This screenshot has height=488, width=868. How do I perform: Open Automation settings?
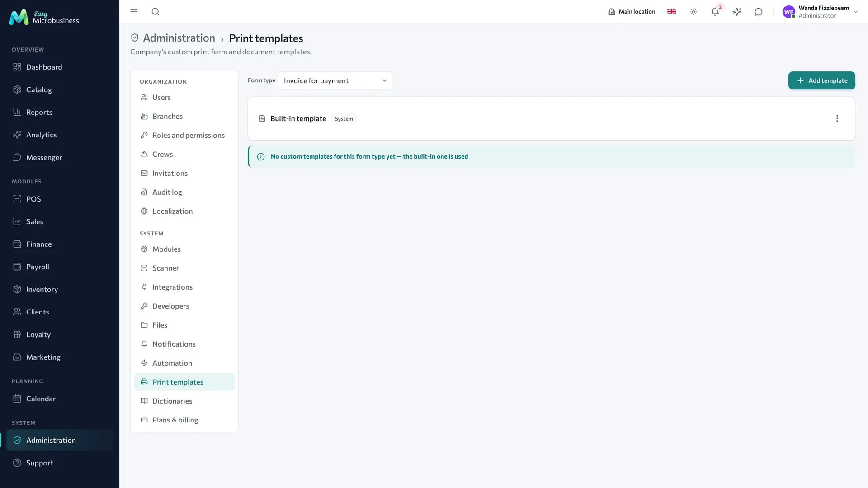tap(184, 363)
